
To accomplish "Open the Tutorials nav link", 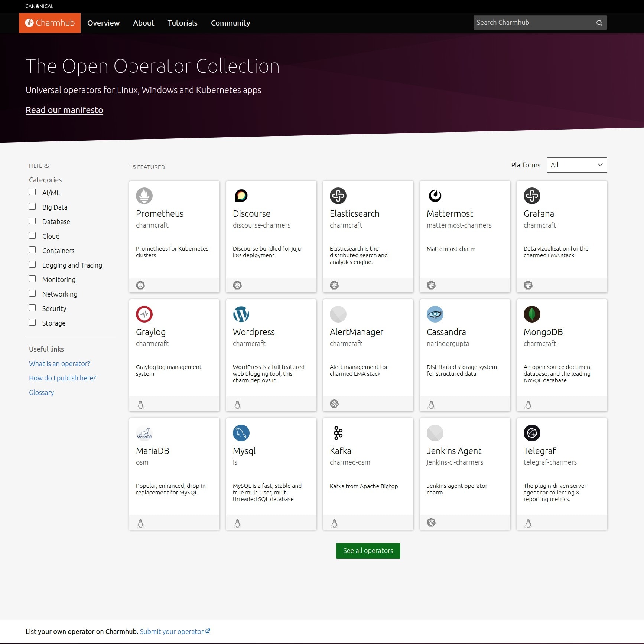I will pyautogui.click(x=183, y=23).
